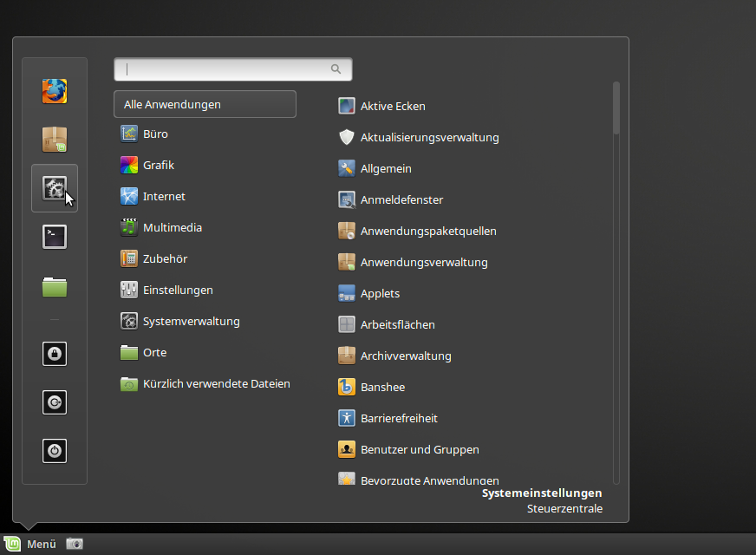Open the Software Manager sidebar icon
This screenshot has width=756, height=555.
click(x=54, y=139)
